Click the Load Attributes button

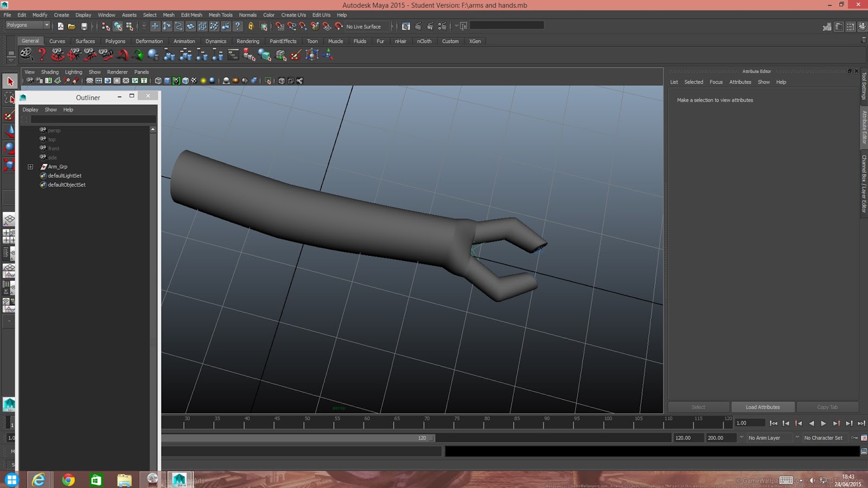(x=762, y=407)
